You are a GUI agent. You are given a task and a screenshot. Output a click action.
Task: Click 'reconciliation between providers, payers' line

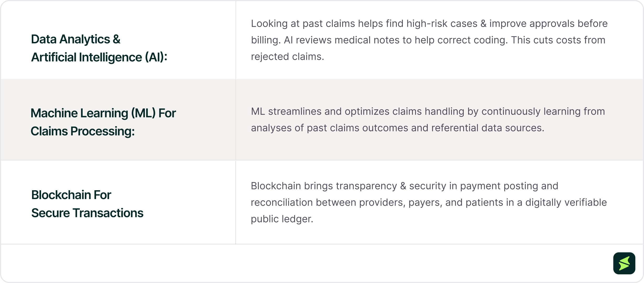point(429,203)
